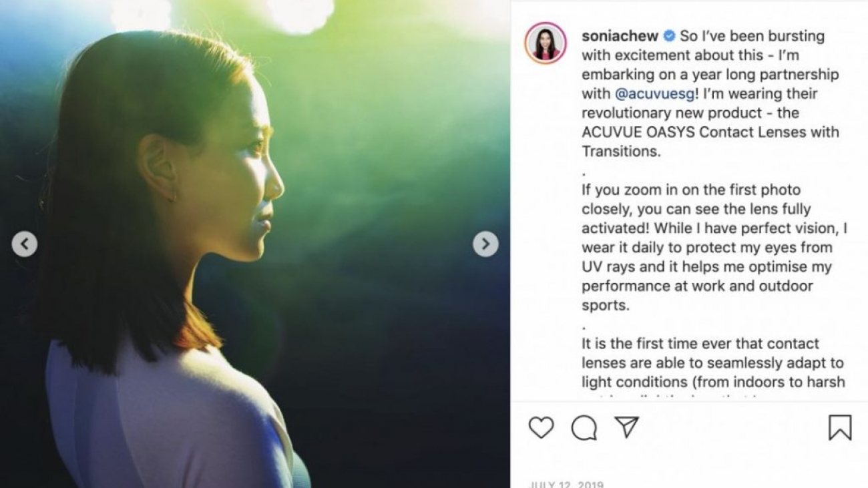Click the line 'It is the first time ever'
Image resolution: width=868 pixels, height=488 pixels.
click(700, 344)
